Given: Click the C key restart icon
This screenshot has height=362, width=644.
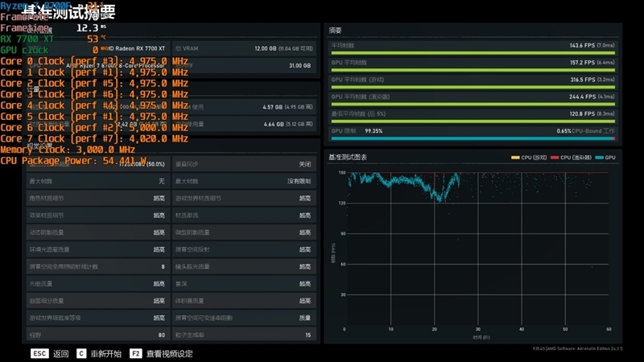Looking at the screenshot, I should point(81,353).
